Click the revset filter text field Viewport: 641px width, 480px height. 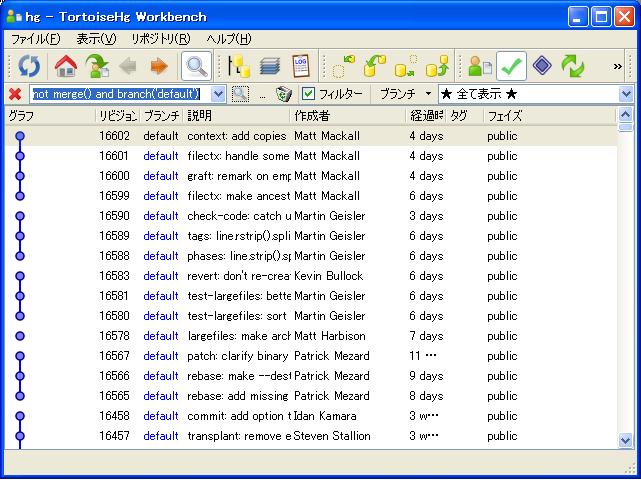121,94
